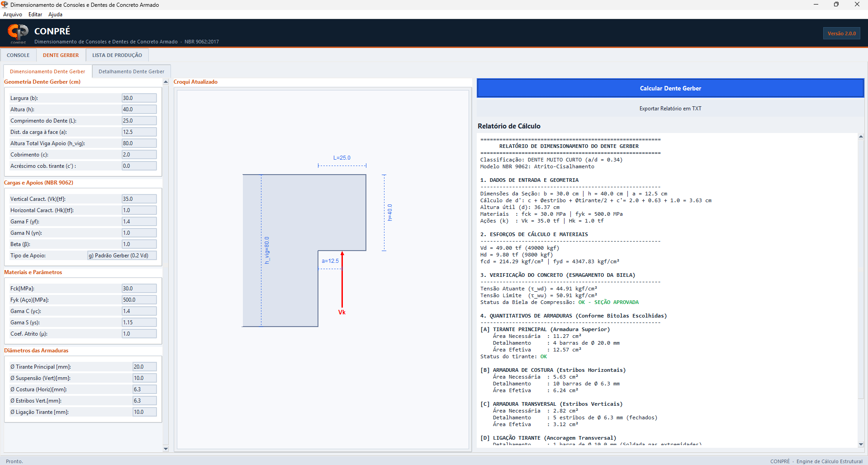Image resolution: width=868 pixels, height=465 pixels.
Task: Click the report scroll-down arrow
Action: (861, 444)
